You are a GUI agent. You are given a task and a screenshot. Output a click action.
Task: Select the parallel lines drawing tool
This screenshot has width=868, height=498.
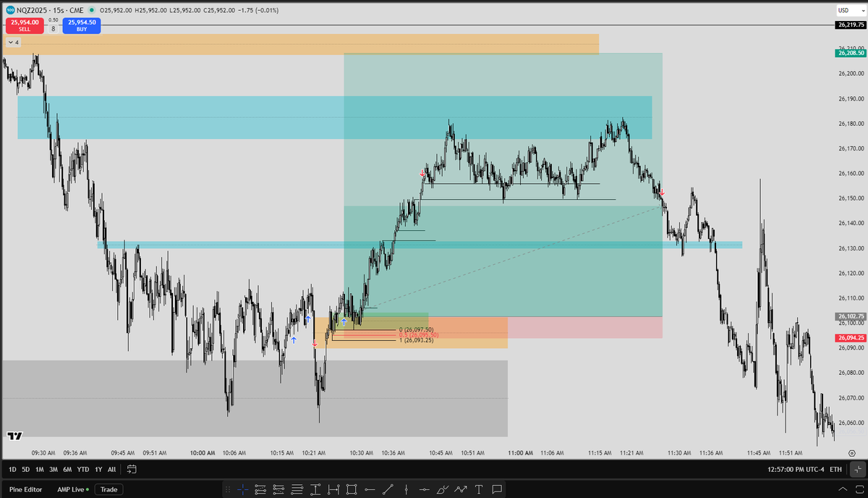pyautogui.click(x=297, y=489)
